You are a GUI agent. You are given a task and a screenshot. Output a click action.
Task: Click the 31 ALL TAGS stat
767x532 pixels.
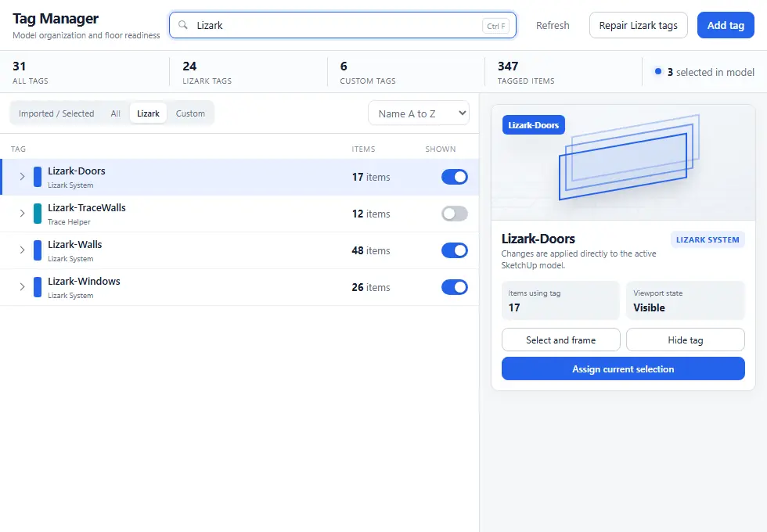tap(31, 72)
